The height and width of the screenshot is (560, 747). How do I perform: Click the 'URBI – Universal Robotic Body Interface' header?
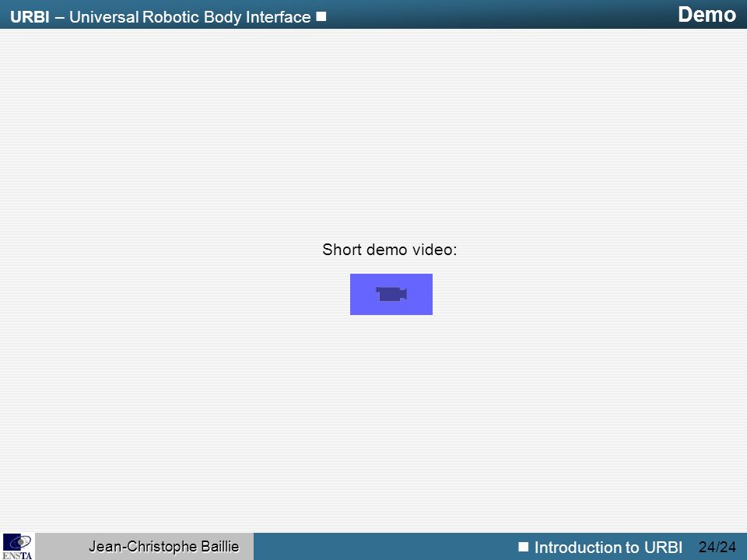click(x=160, y=16)
